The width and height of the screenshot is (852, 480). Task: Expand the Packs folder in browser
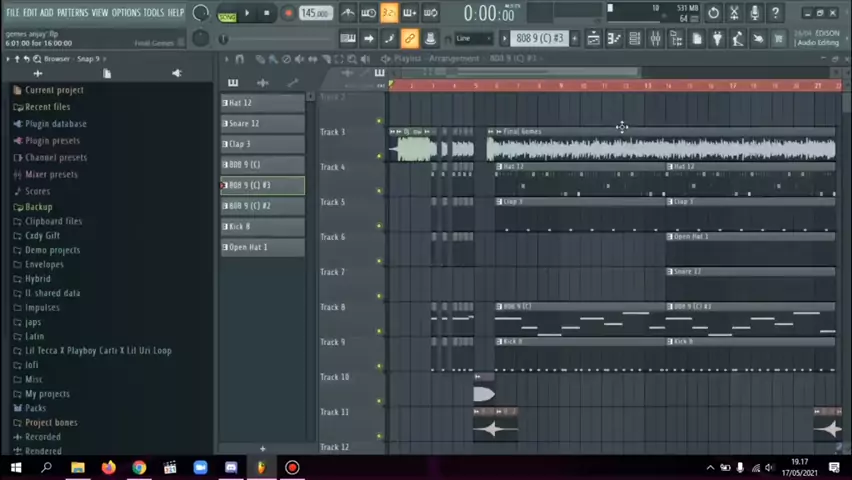click(35, 408)
